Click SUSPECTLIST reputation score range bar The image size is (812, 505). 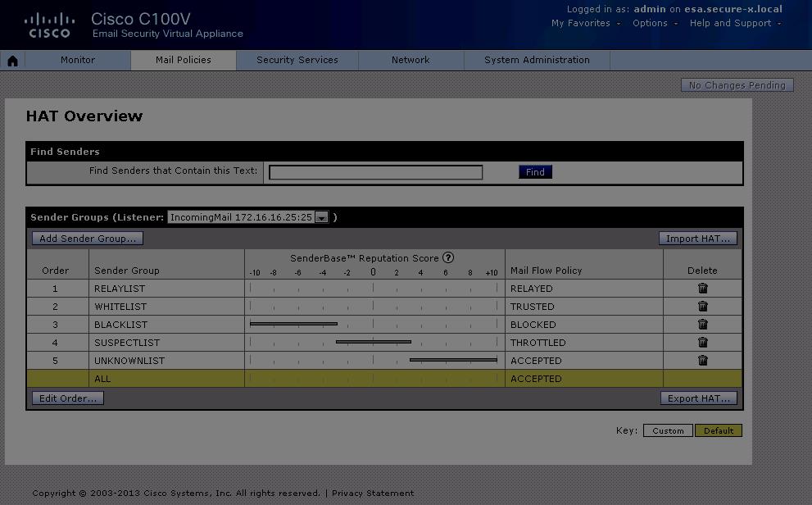(x=374, y=342)
